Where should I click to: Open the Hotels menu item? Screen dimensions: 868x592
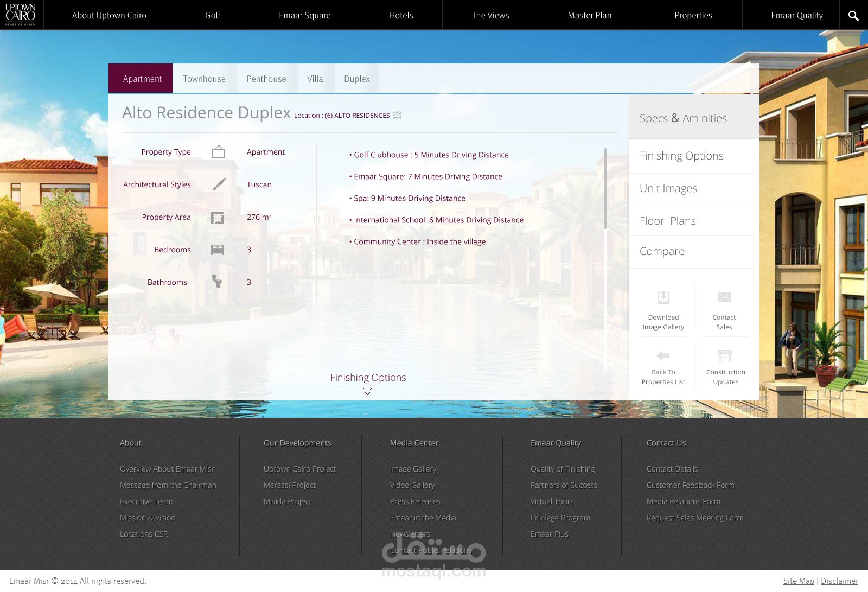point(401,15)
